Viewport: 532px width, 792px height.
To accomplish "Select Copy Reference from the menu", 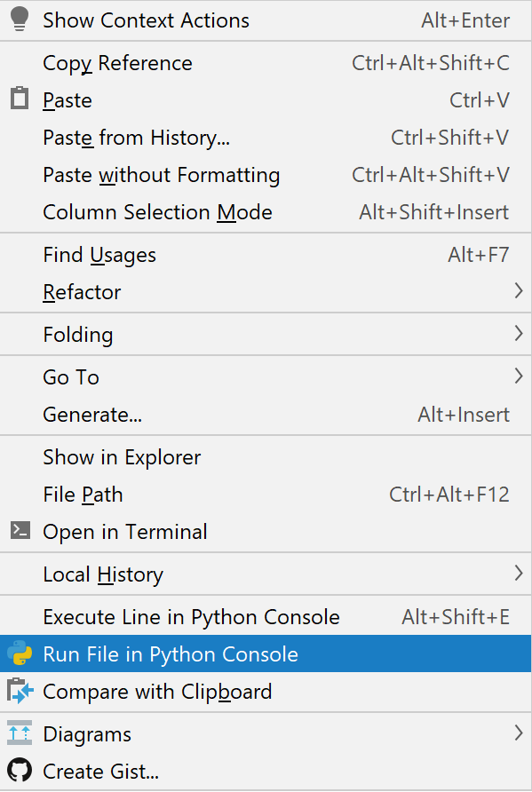I will coord(116,63).
